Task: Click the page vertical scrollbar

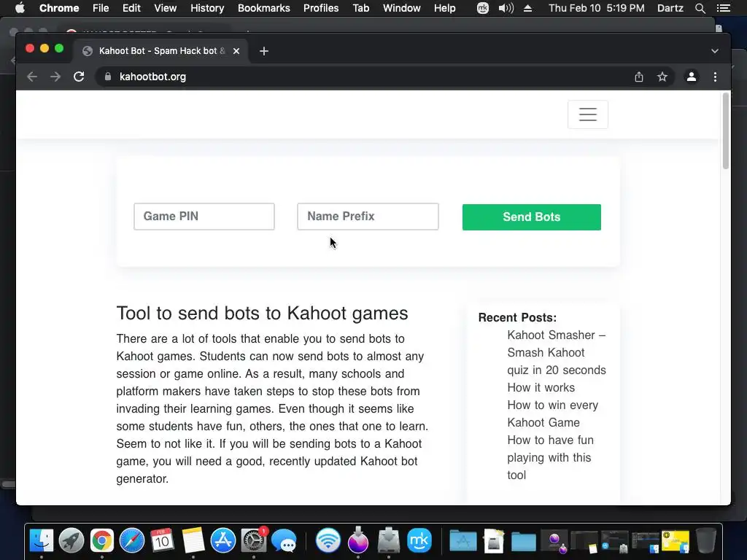Action: point(726,131)
